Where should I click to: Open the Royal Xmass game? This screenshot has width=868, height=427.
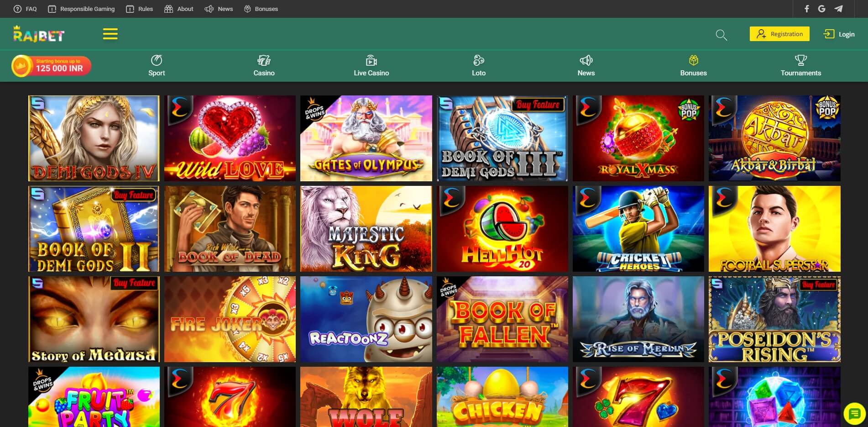tap(638, 138)
